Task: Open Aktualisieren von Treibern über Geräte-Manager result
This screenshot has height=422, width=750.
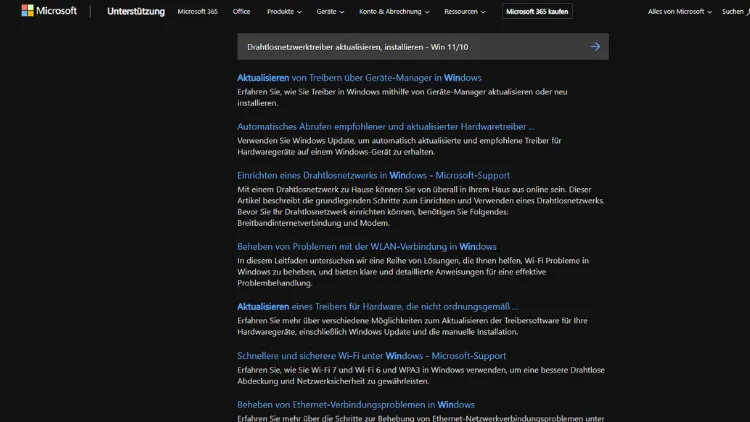Action: 359,78
